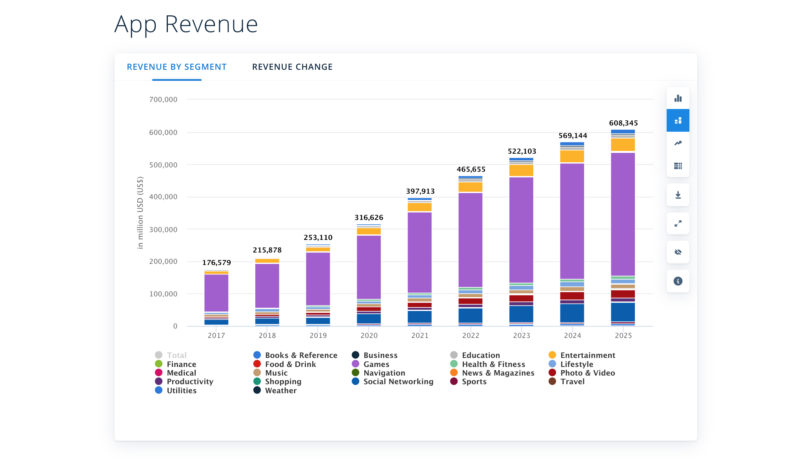Open the Revenue Change tab
The height and width of the screenshot is (472, 800).
click(x=292, y=67)
